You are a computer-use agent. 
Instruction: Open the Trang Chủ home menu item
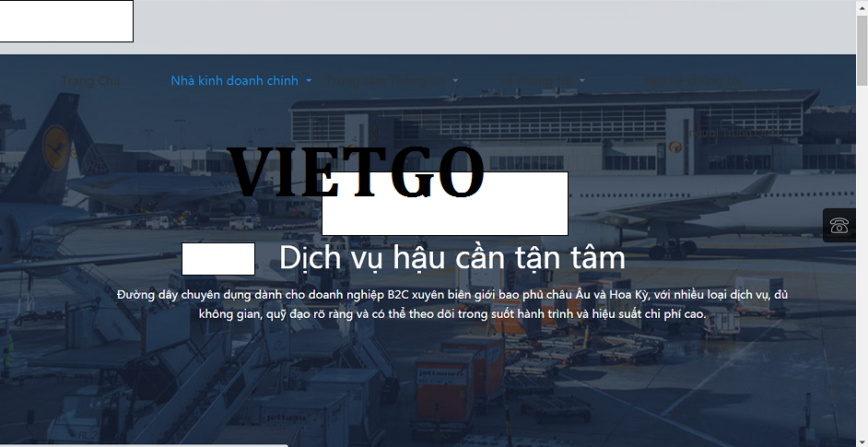point(90,81)
